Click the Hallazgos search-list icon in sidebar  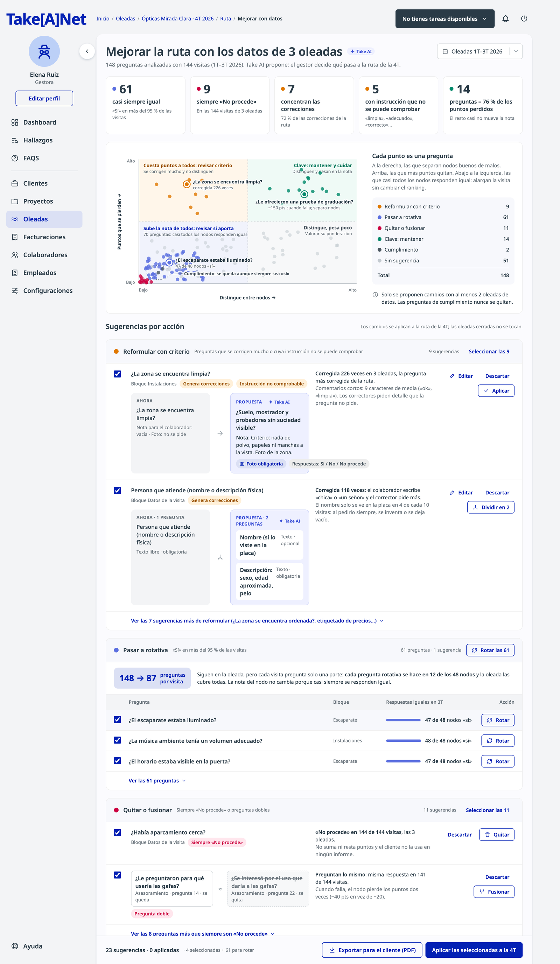coord(15,140)
